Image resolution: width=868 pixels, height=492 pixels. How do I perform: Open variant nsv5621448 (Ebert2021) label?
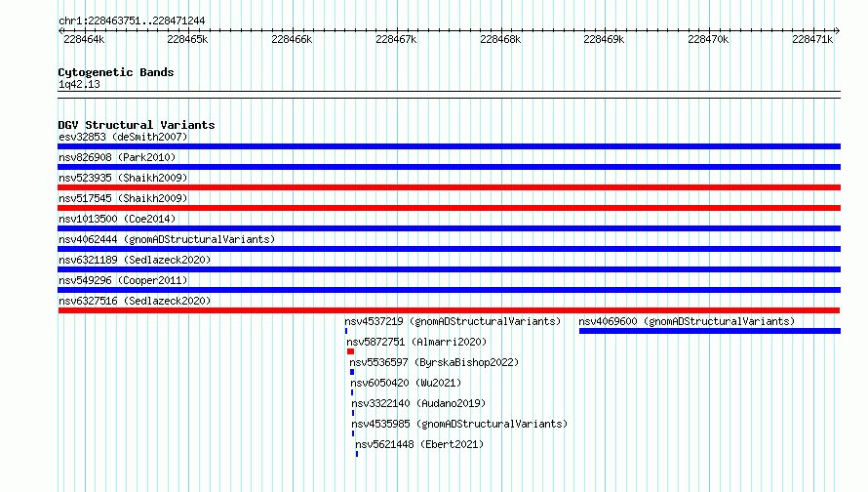coord(419,444)
